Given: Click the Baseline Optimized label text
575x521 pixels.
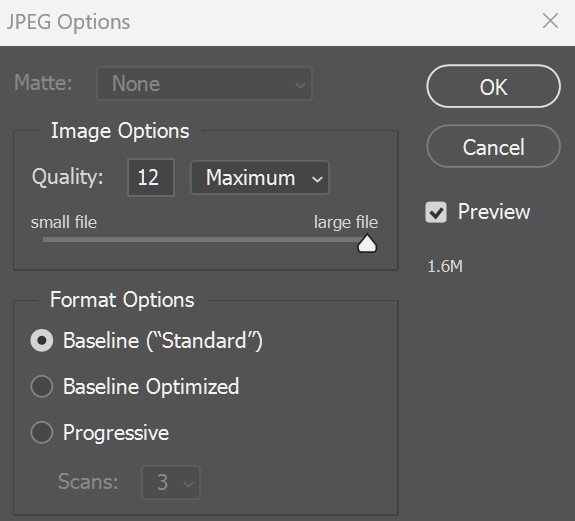Looking at the screenshot, I should (151, 386).
